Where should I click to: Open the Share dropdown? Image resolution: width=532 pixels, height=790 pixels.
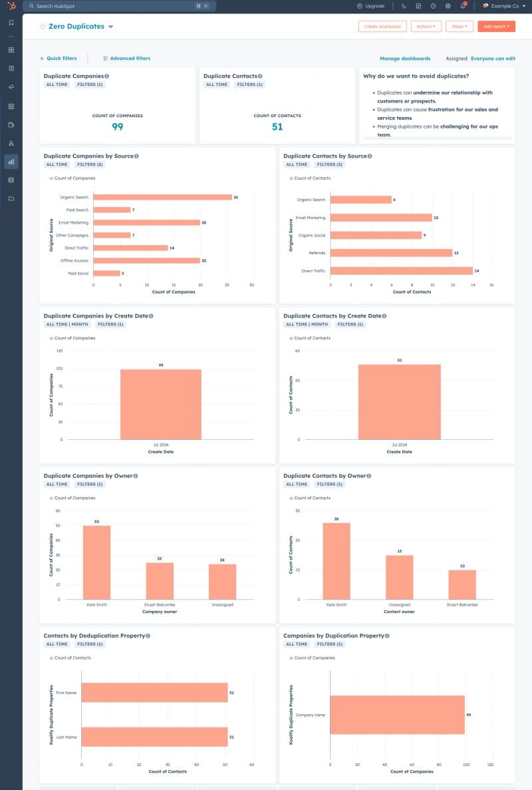(460, 26)
